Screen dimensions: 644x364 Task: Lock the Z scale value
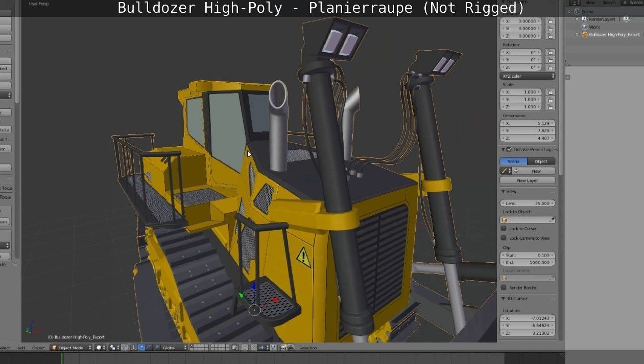click(x=550, y=107)
